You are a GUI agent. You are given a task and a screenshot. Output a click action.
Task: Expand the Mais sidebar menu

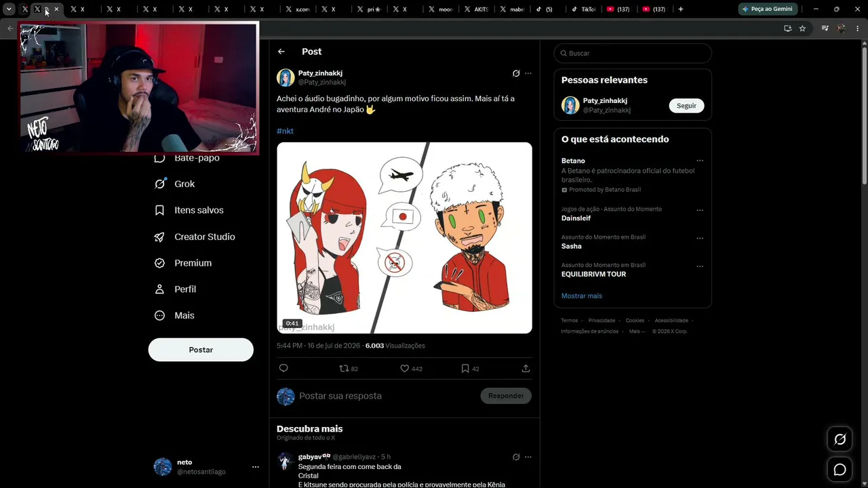click(174, 315)
